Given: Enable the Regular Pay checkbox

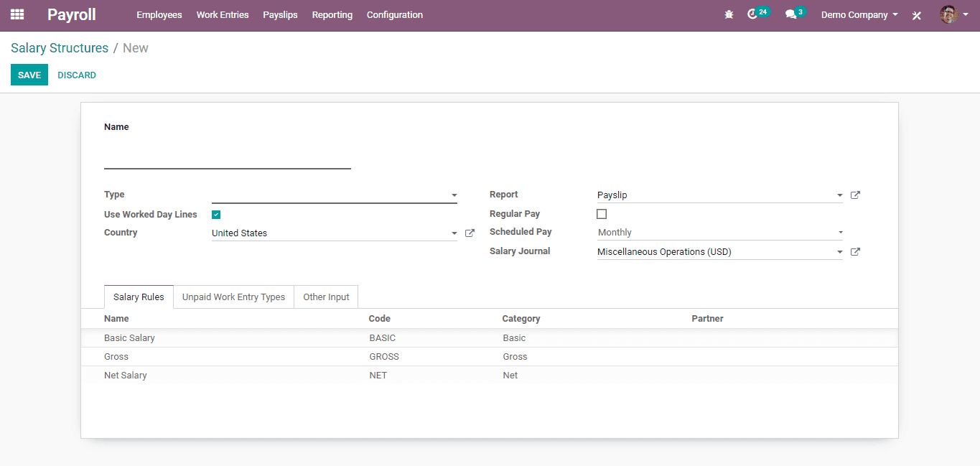Looking at the screenshot, I should pyautogui.click(x=602, y=214).
